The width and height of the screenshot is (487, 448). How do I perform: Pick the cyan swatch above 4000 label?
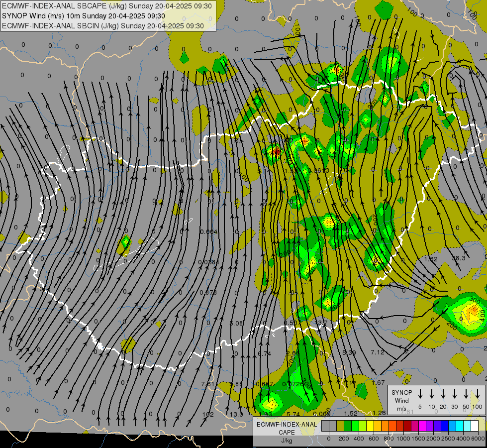click(459, 426)
